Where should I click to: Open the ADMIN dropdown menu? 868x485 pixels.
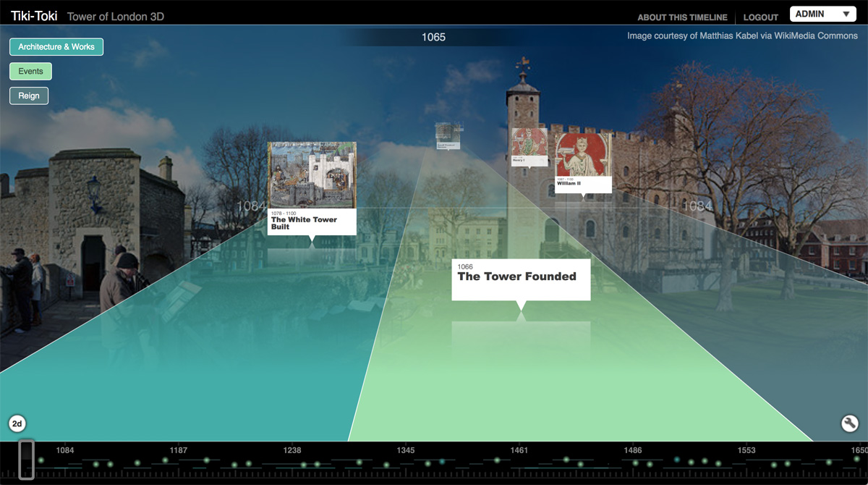822,14
